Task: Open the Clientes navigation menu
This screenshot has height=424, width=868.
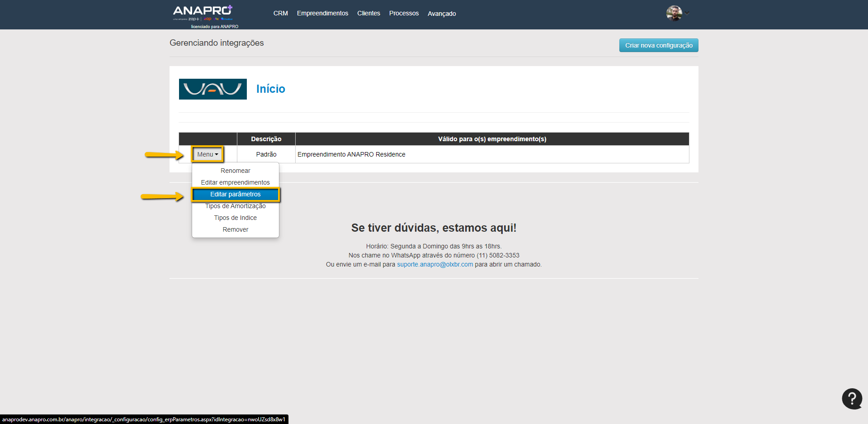Action: 368,14
